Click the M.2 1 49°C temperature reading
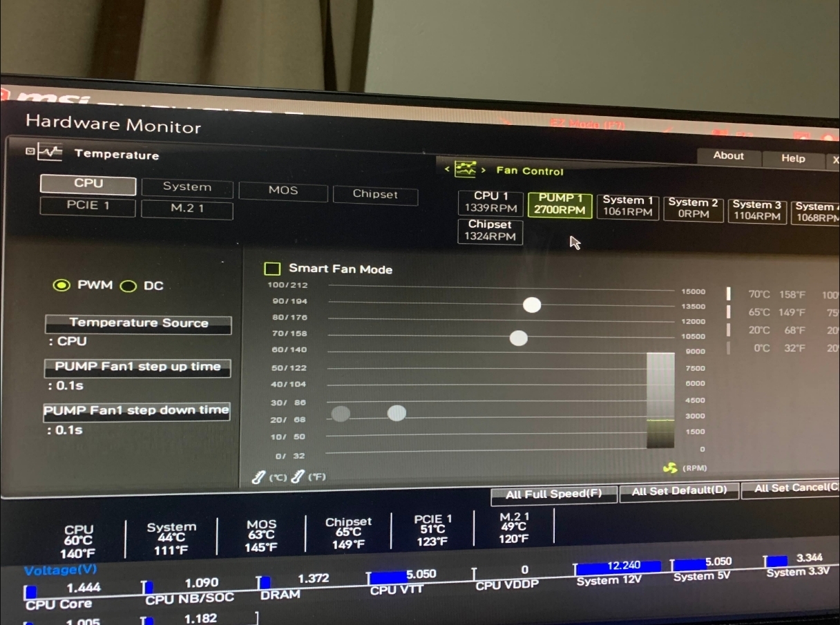 tap(514, 527)
